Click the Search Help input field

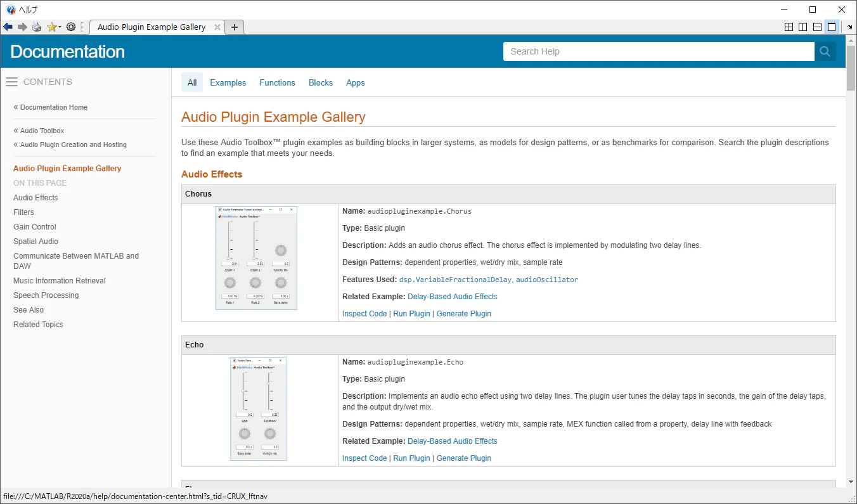coord(659,51)
